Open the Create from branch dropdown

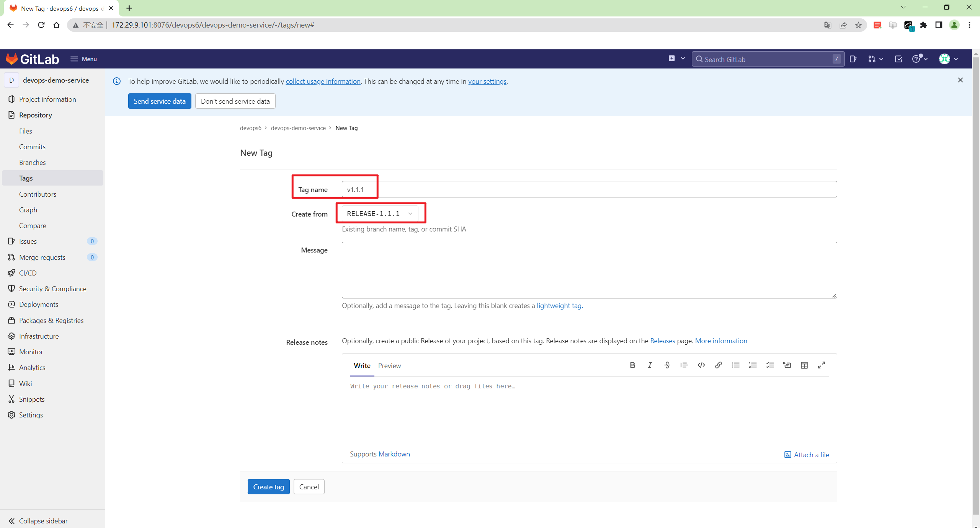coord(379,213)
